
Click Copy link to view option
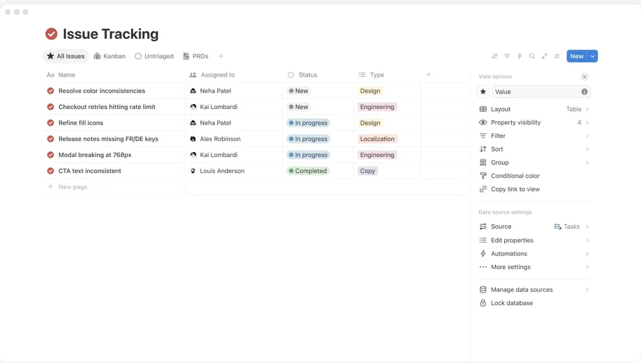click(x=534, y=189)
